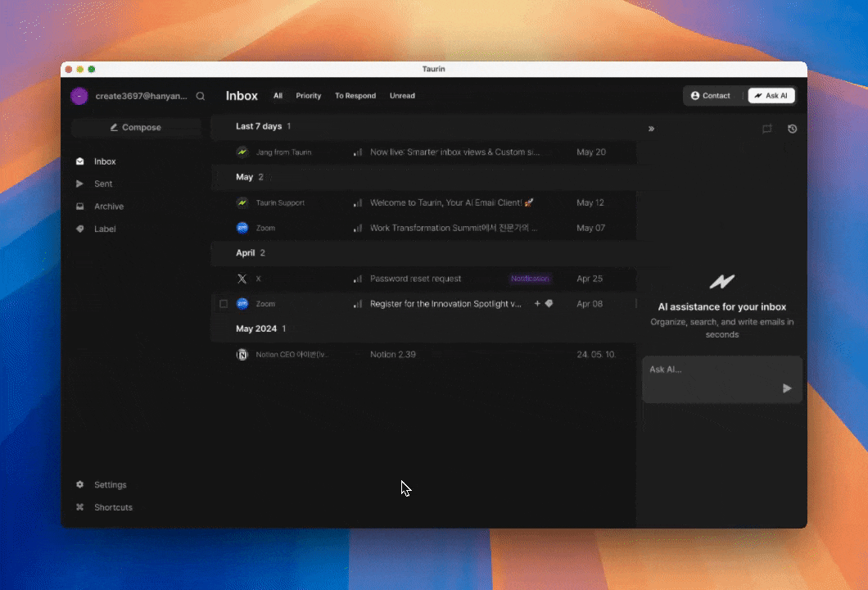Image resolution: width=868 pixels, height=590 pixels.
Task: Tick checkbox for Zoom Apr 08 email
Action: [x=224, y=304]
